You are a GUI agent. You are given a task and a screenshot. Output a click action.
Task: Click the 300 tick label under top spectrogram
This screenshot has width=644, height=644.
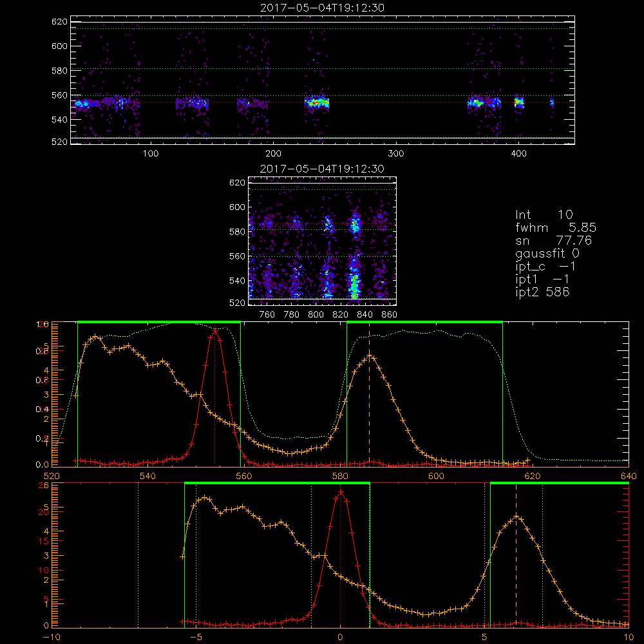point(396,154)
